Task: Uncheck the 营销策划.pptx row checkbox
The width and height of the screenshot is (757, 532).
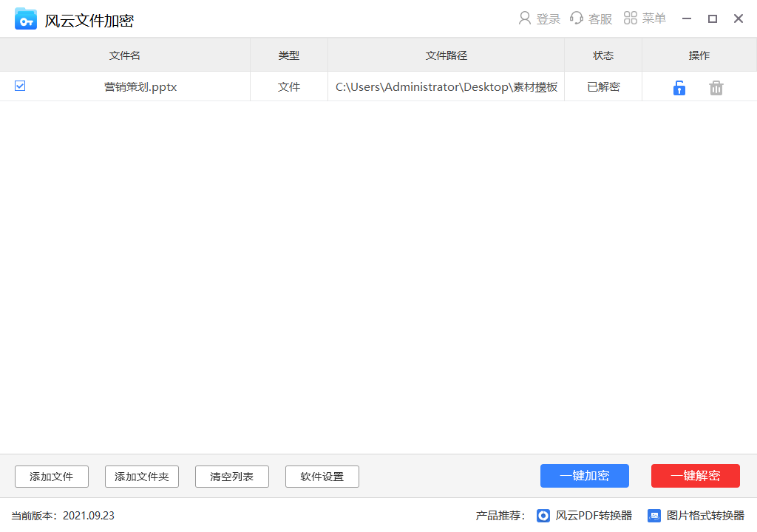Action: pos(20,86)
